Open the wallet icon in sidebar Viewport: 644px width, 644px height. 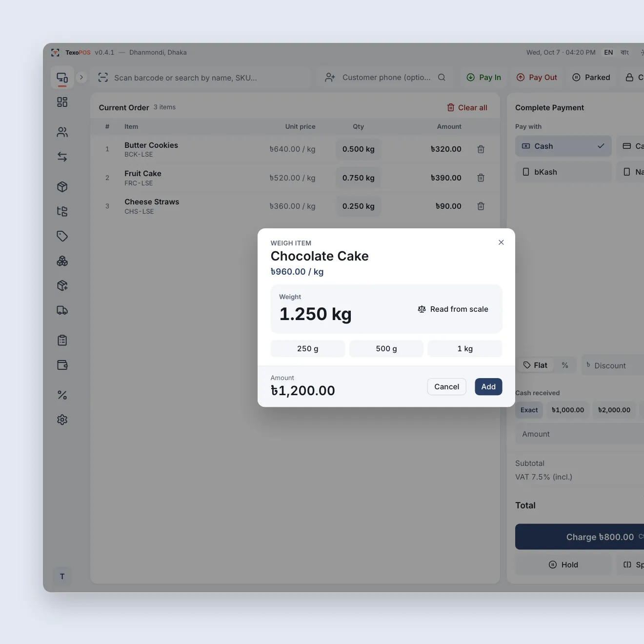tap(62, 365)
